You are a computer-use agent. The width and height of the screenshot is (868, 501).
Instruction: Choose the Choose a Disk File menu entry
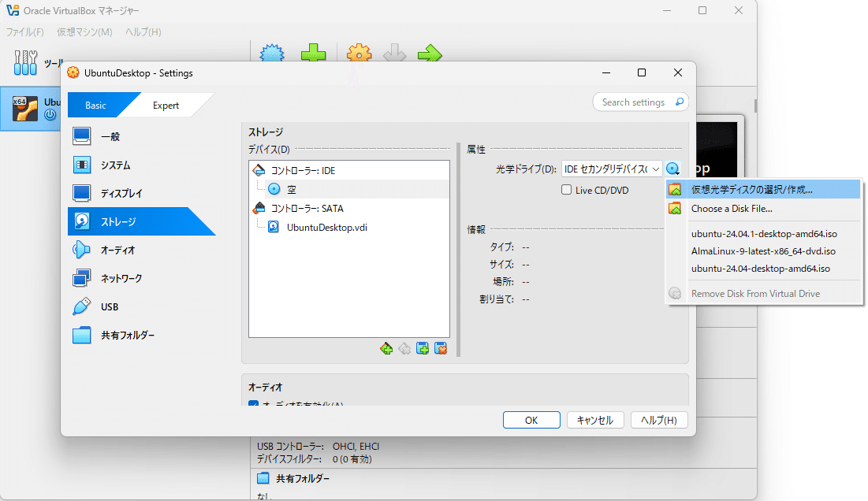click(x=764, y=209)
